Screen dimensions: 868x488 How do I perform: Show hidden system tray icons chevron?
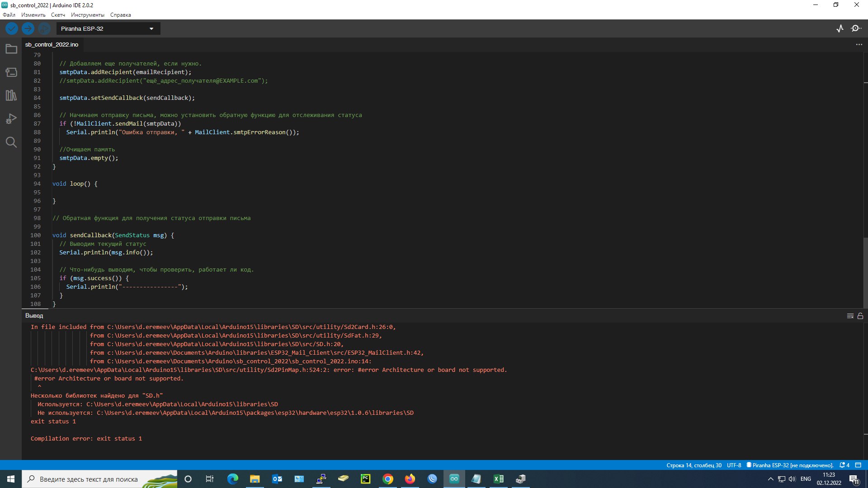(770, 479)
